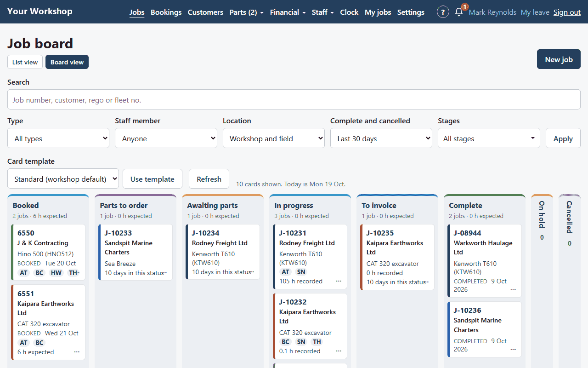Click '105 h recorded' on J-10231
Viewport: 588px width, 368px height.
click(301, 281)
